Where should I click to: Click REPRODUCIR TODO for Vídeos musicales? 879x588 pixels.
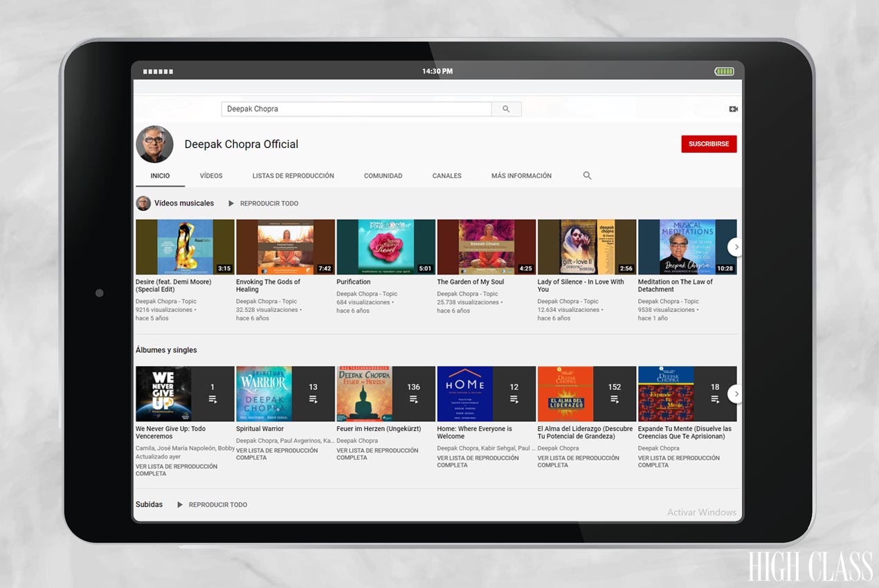click(269, 203)
